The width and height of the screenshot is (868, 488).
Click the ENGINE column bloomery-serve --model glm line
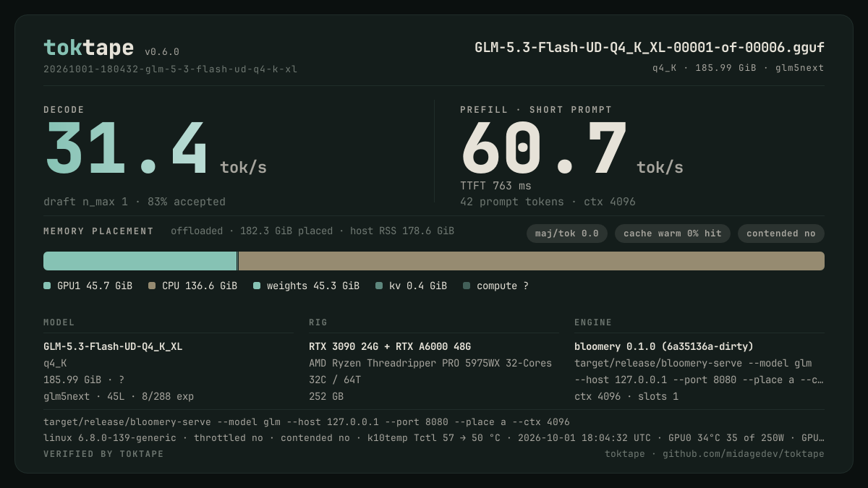(693, 363)
